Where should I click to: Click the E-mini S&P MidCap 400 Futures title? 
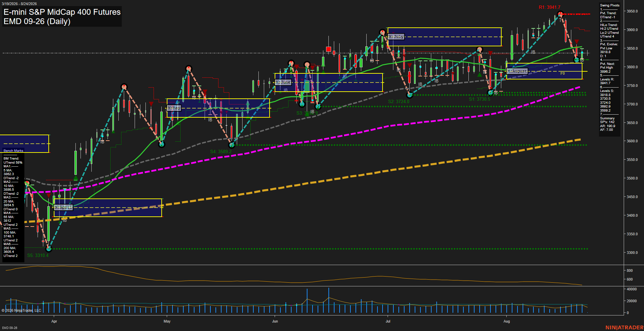[62, 12]
